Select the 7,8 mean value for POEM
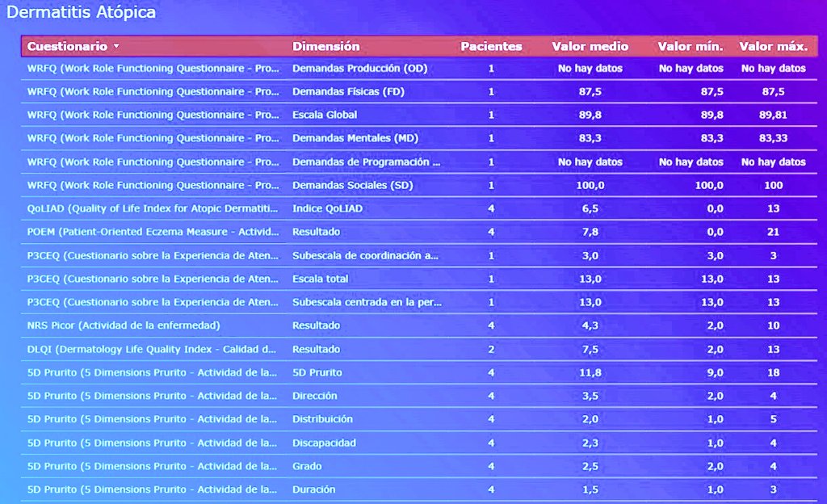This screenshot has width=827, height=504. click(590, 232)
